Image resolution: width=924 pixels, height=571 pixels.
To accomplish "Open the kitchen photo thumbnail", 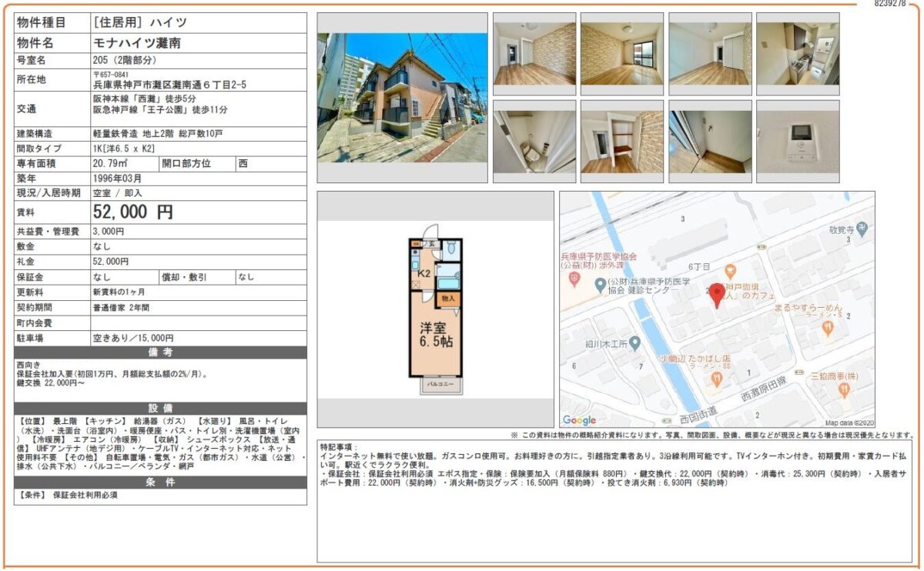I will [797, 54].
